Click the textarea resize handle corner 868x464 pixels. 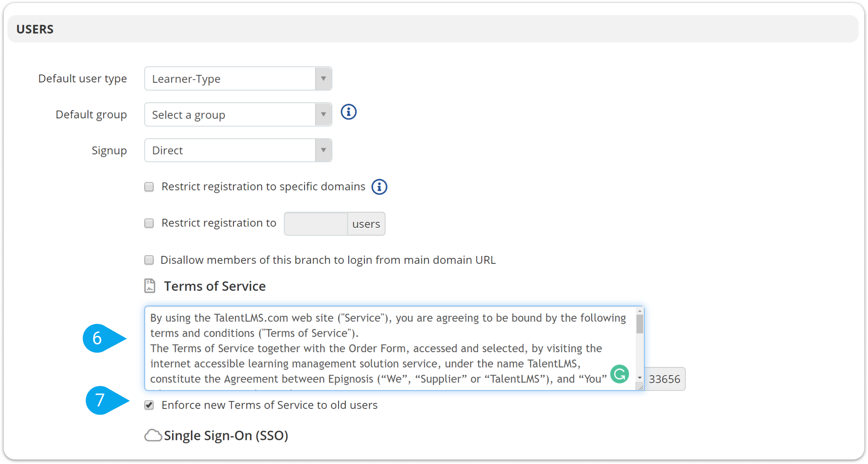640,387
